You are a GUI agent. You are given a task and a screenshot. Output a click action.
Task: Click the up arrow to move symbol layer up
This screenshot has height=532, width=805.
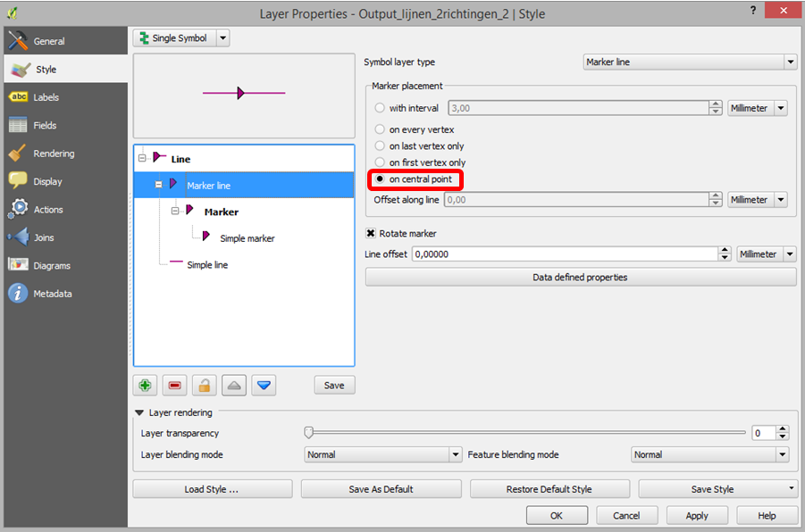click(x=233, y=385)
